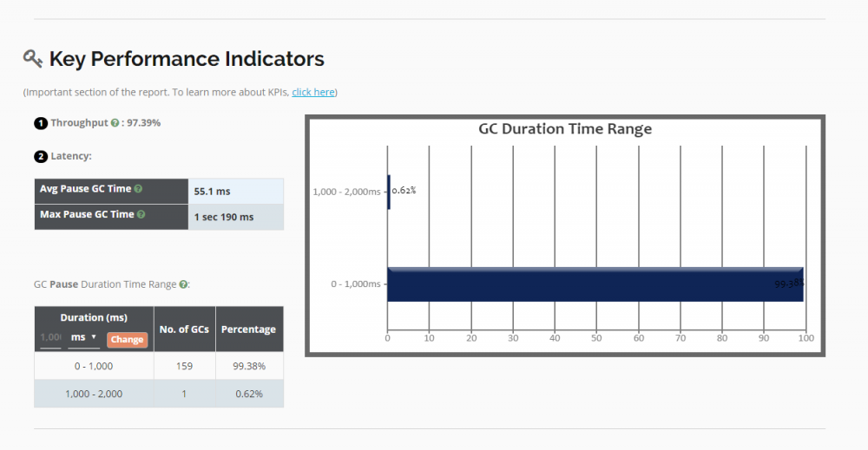Viewport: 868px width, 450px height.
Task: Click the GC Duration Time Range chart title
Action: coord(565,129)
